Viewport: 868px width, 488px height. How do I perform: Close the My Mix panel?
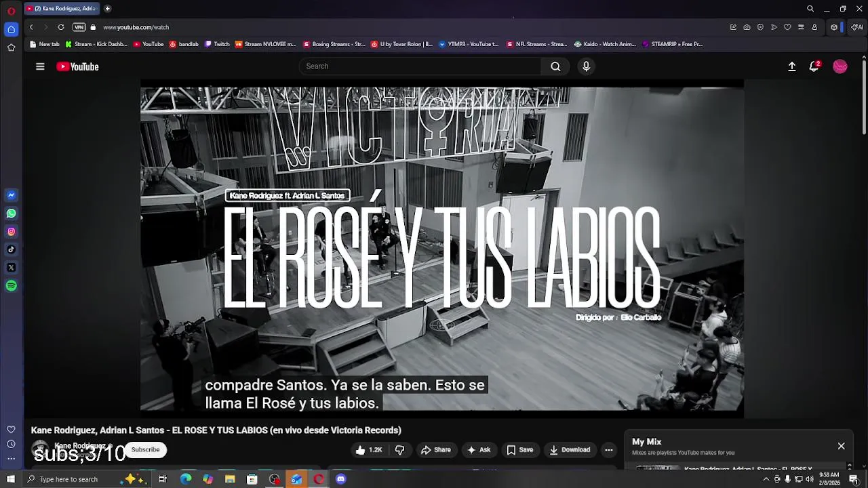click(841, 446)
